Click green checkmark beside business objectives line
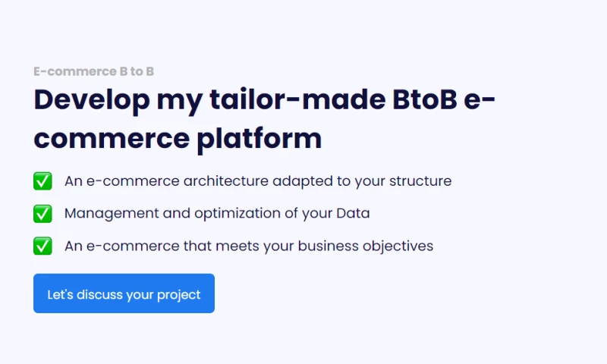The width and height of the screenshot is (607, 364). [42, 246]
